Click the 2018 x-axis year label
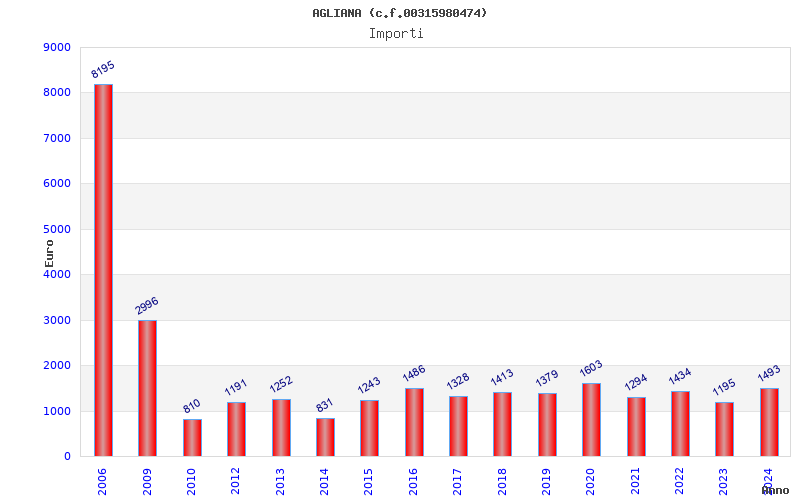This screenshot has height=500, width=800. (502, 481)
